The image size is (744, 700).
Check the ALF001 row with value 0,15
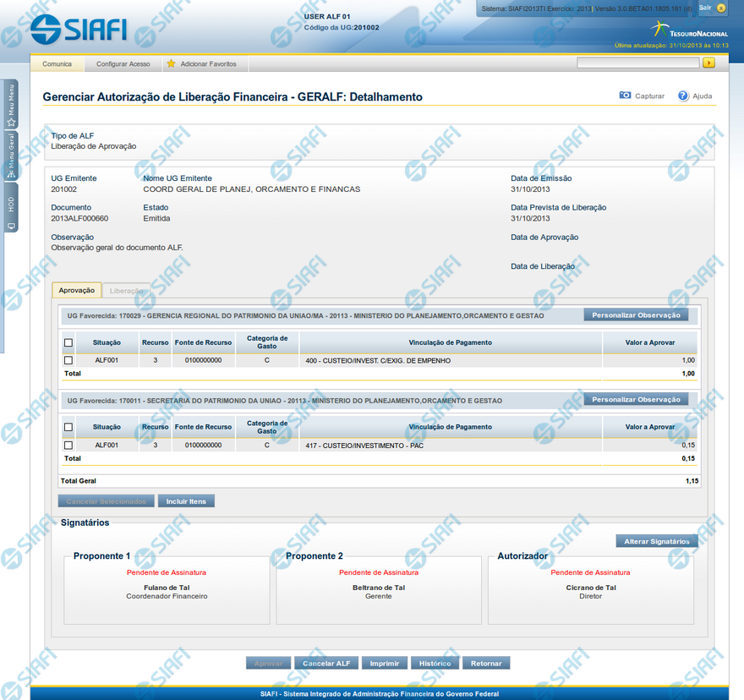point(68,445)
